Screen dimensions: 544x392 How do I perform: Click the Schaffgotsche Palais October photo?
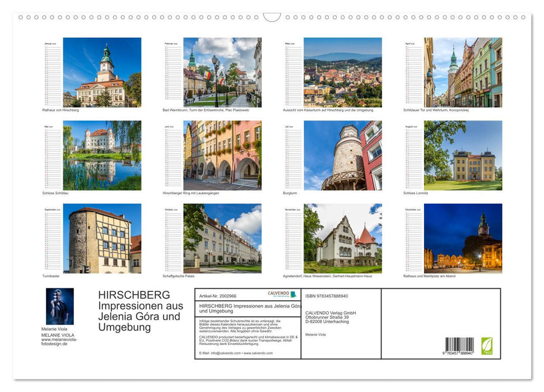click(x=224, y=238)
